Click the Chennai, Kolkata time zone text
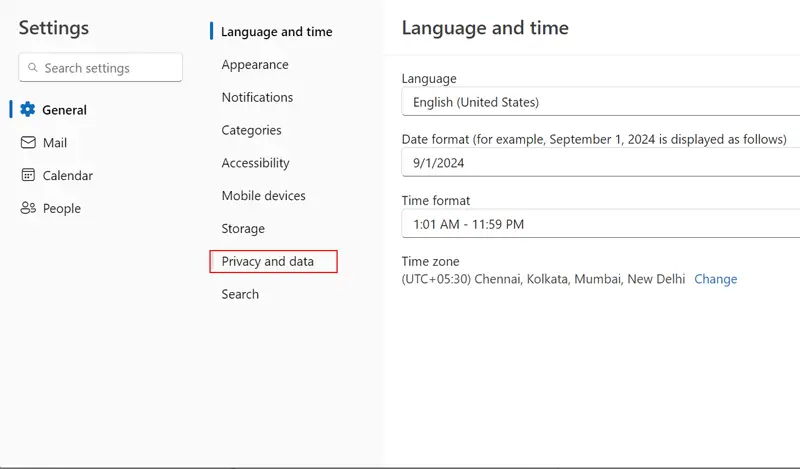The image size is (800, 469). pos(543,280)
